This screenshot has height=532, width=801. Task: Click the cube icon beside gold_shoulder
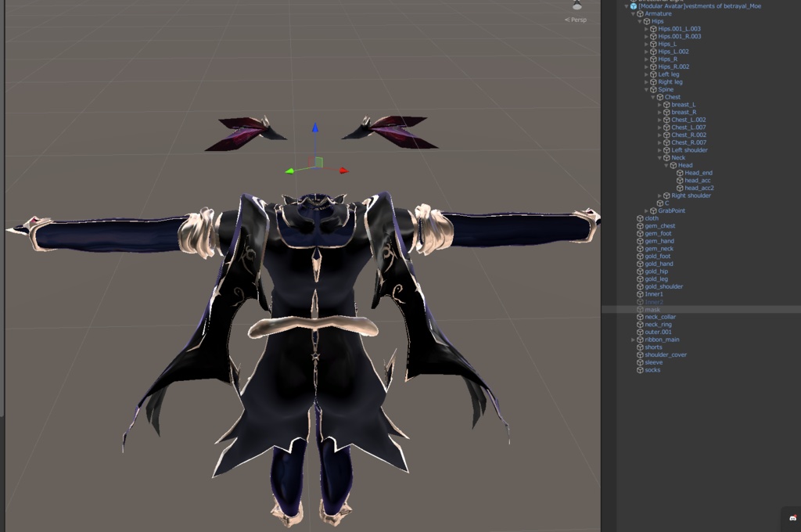click(640, 286)
